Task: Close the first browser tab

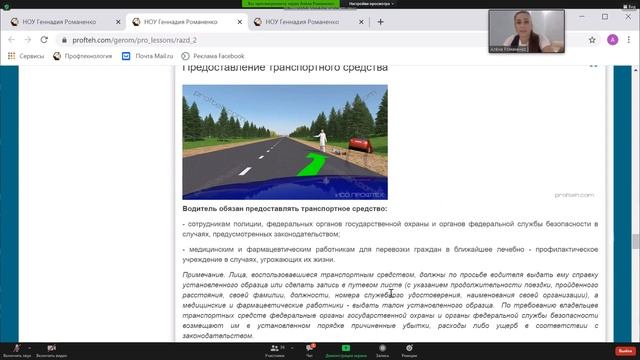Action: click(x=118, y=22)
